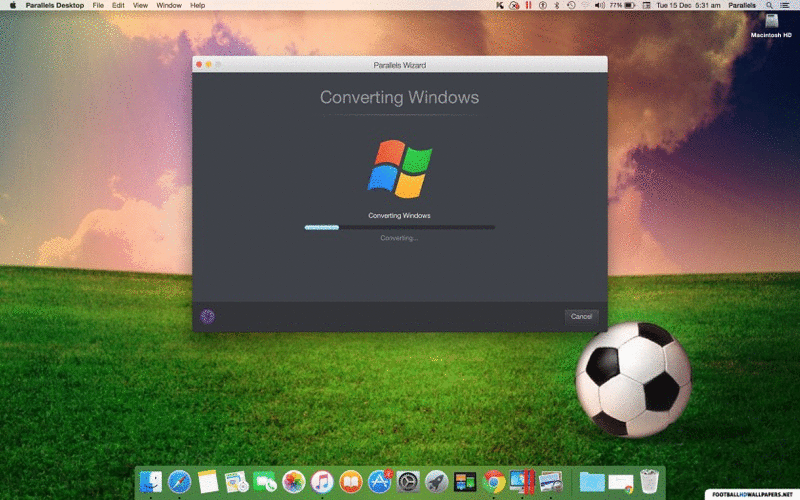Image resolution: width=800 pixels, height=500 pixels.
Task: Open the Trash in the Dock
Action: click(649, 482)
